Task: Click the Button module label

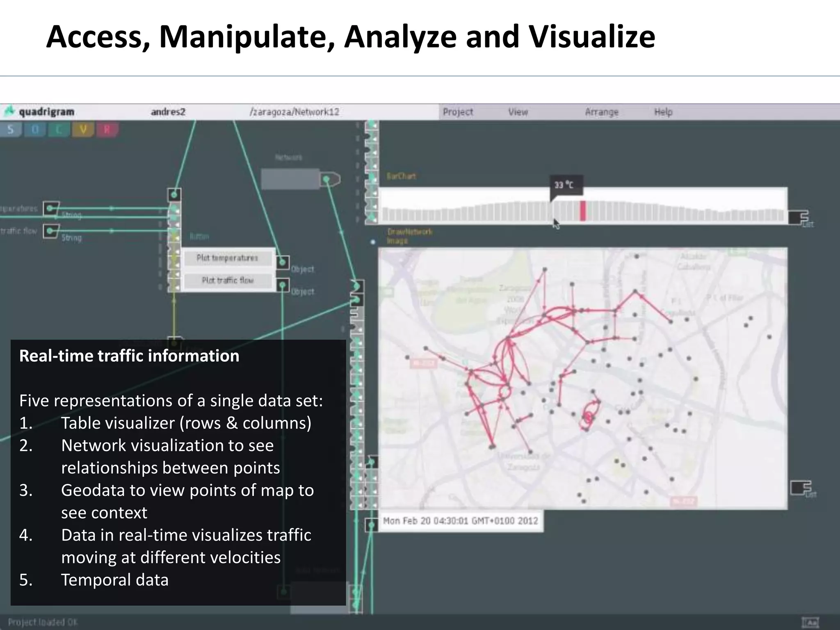Action: point(199,237)
